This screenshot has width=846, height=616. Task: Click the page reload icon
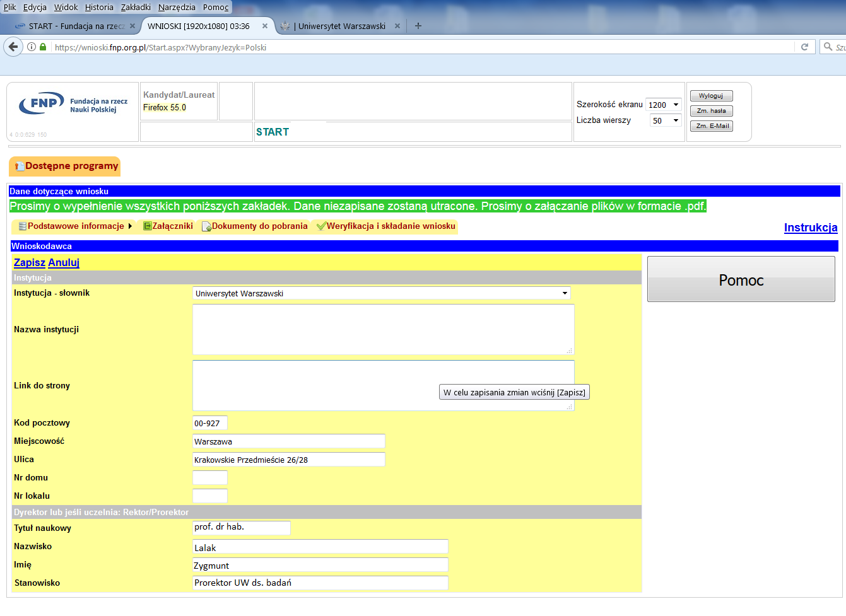804,47
